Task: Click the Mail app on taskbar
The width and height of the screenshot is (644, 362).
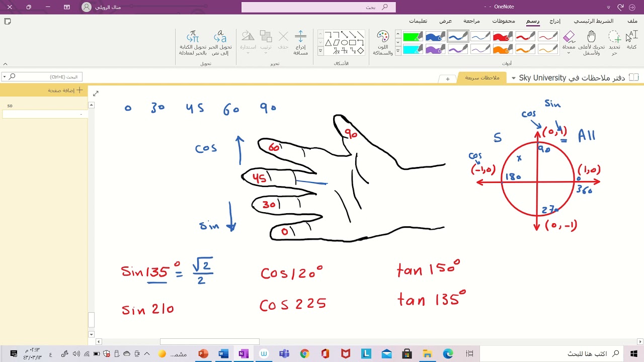Action: [x=386, y=354]
